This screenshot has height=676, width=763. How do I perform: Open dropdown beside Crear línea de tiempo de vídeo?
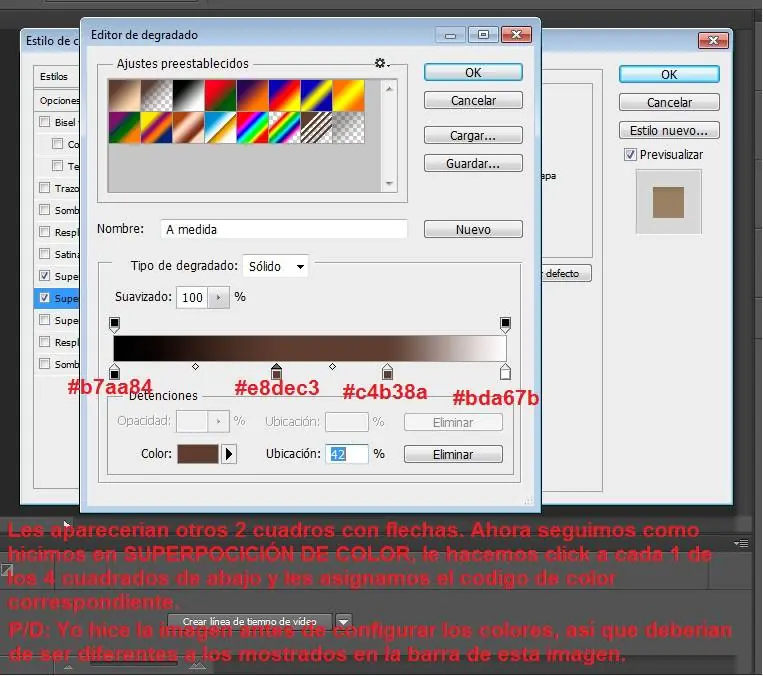coord(344,621)
